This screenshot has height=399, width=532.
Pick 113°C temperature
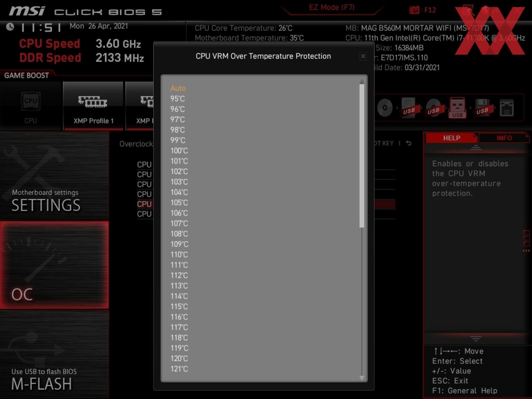[179, 286]
